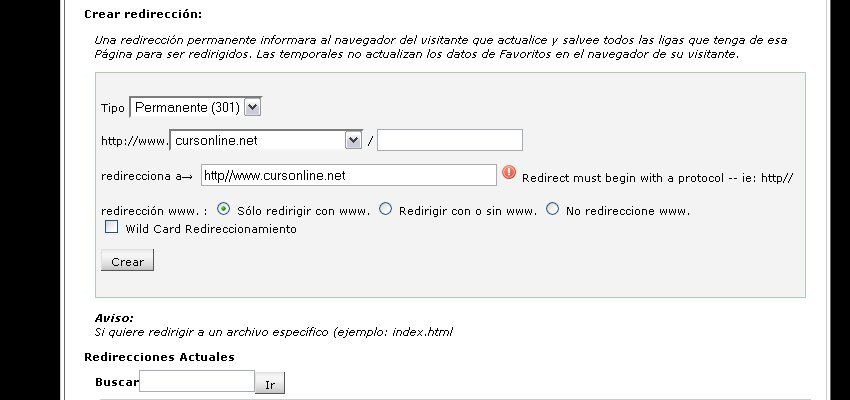Click the 'Crear redirección:' heading
The height and width of the screenshot is (400, 850).
point(143,15)
